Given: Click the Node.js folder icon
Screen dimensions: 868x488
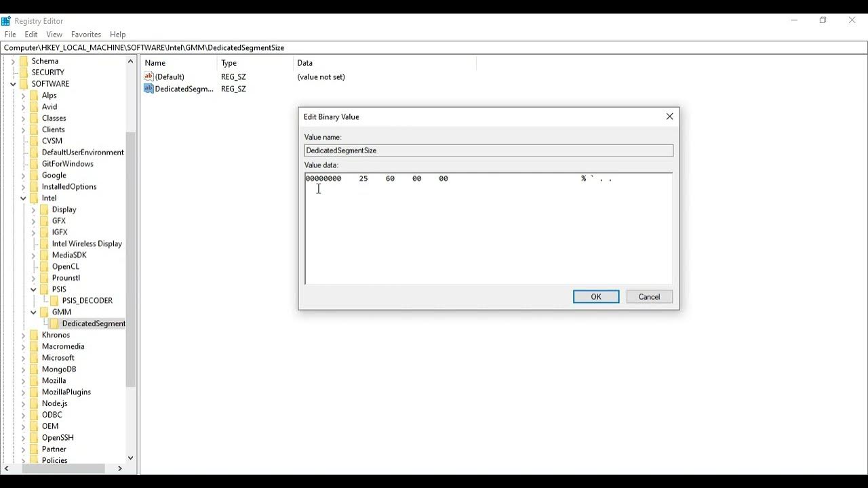Looking at the screenshot, I should pyautogui.click(x=35, y=403).
